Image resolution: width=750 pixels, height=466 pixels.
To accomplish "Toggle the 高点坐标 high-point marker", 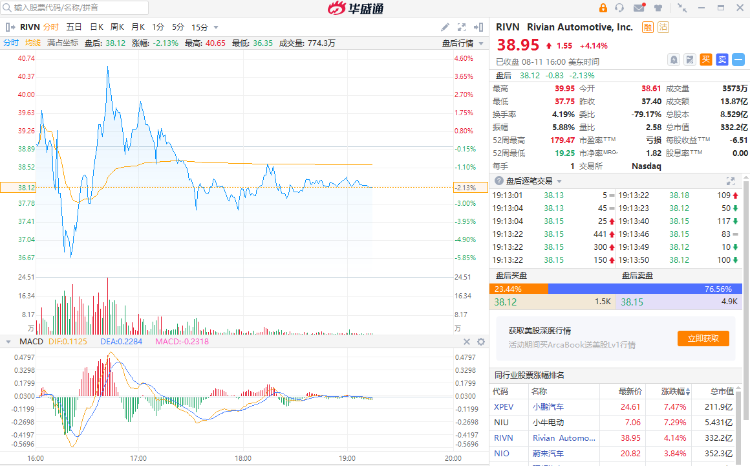I will point(62,43).
